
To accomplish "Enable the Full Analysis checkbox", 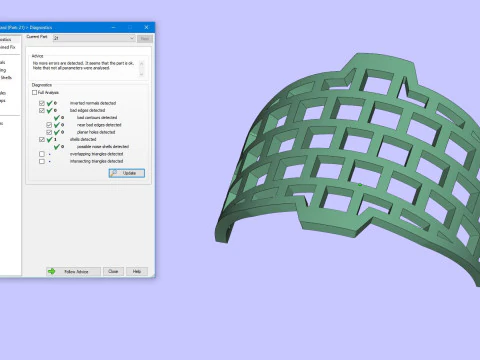I will (x=35, y=92).
